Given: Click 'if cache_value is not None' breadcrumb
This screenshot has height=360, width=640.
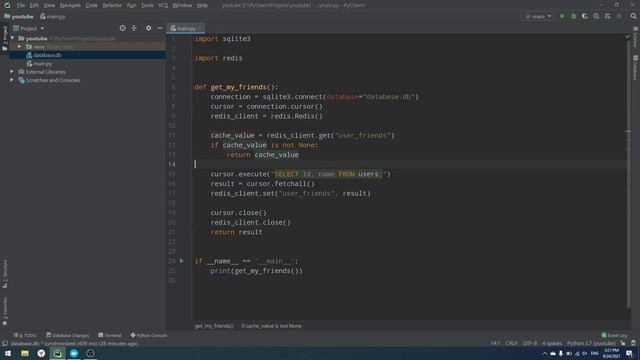Looking at the screenshot, I should [x=271, y=326].
